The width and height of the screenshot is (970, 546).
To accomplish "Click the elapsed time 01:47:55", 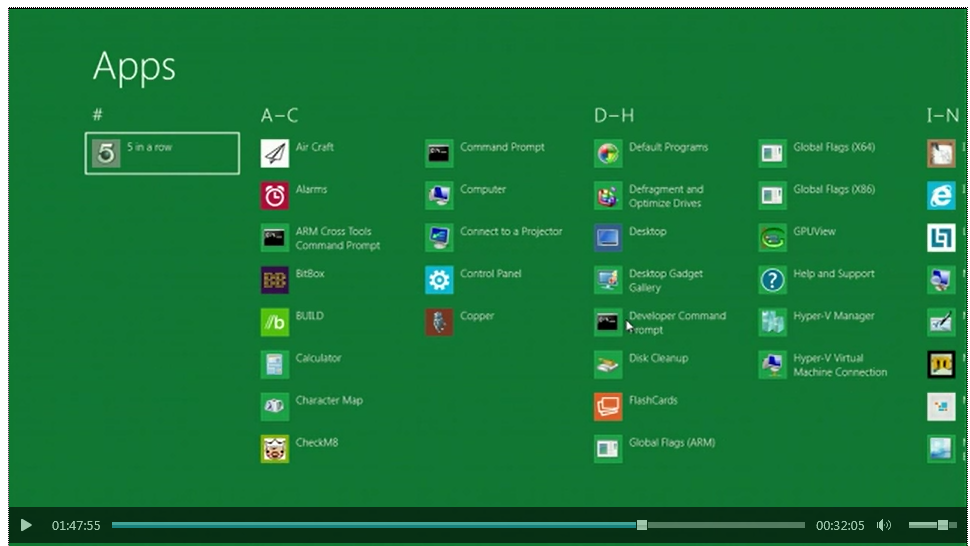I will pos(76,526).
